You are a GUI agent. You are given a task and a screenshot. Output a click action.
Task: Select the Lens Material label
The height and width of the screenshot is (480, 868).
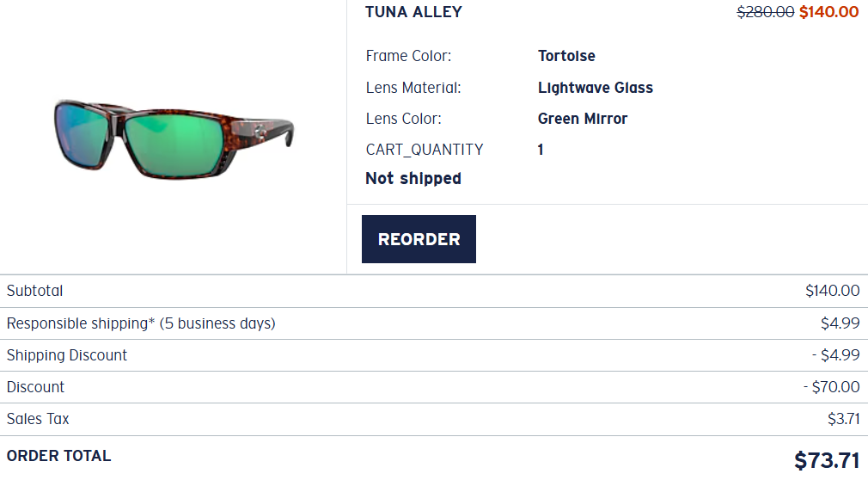pyautogui.click(x=413, y=88)
